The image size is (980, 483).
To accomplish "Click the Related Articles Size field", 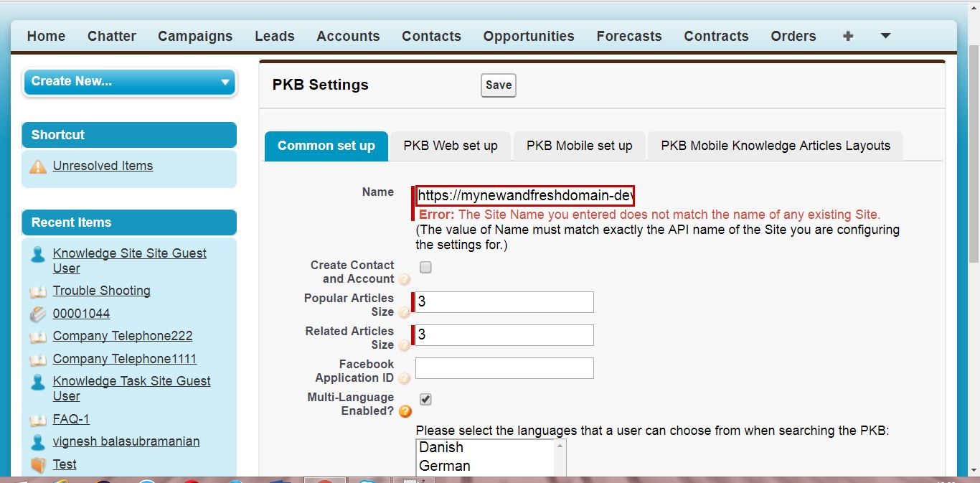I will click(x=504, y=335).
